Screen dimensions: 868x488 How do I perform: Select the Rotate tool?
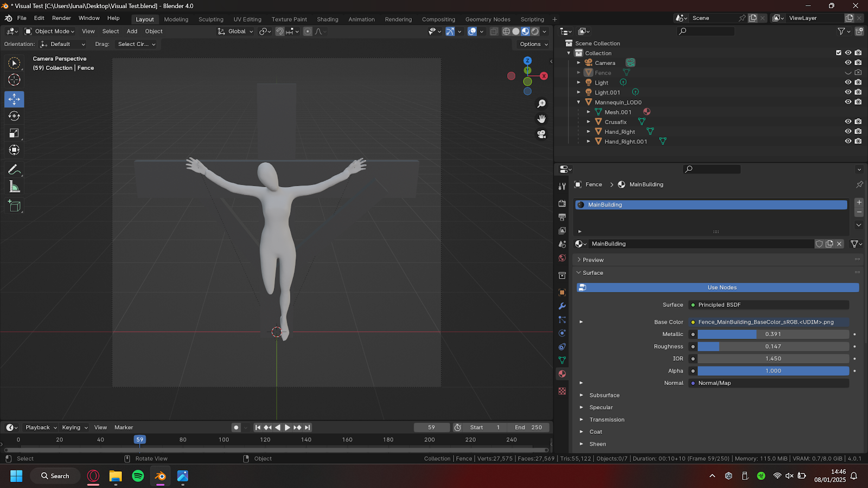pyautogui.click(x=15, y=116)
